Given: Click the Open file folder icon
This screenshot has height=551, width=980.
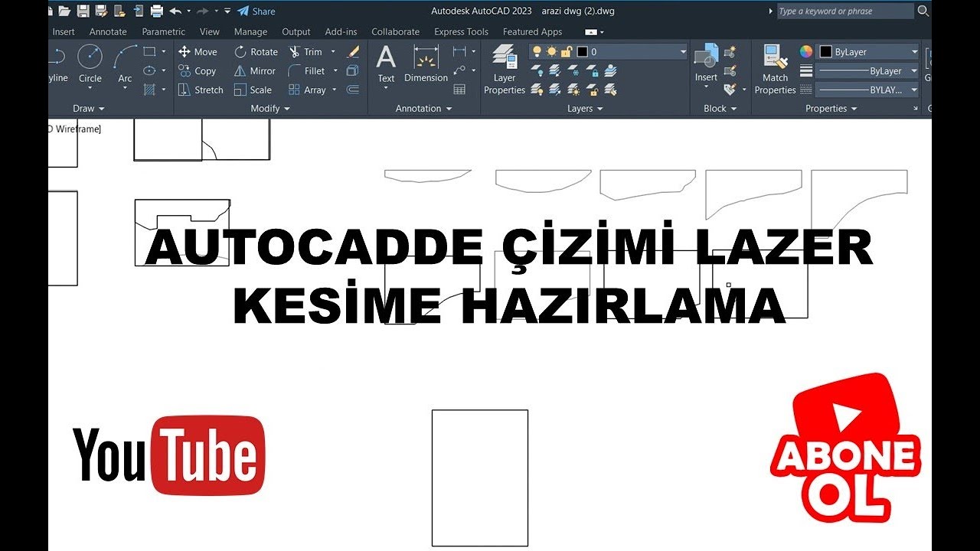Looking at the screenshot, I should 64,11.
